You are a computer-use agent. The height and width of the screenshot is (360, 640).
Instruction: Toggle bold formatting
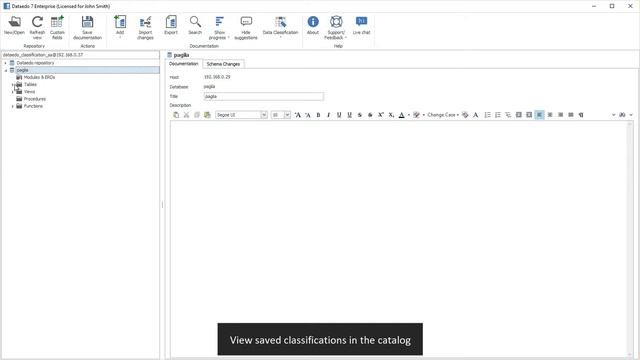[318, 115]
